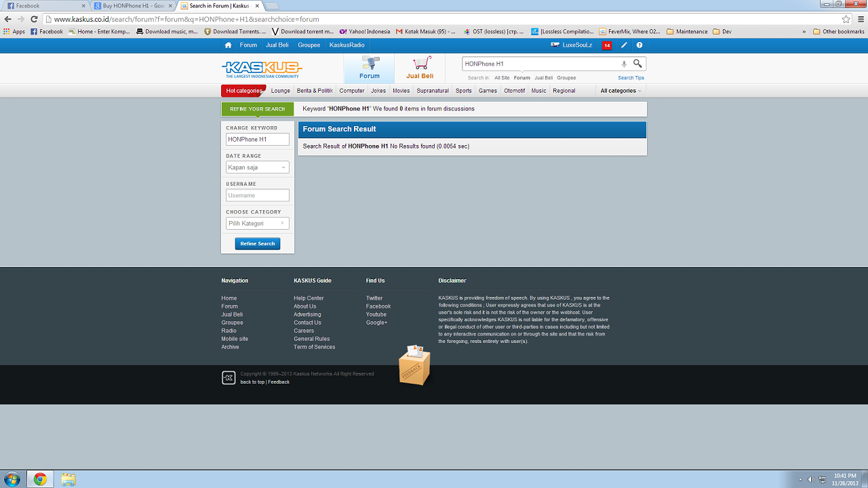The height and width of the screenshot is (488, 868).
Task: Click the Change Keyword input field
Action: [258, 140]
